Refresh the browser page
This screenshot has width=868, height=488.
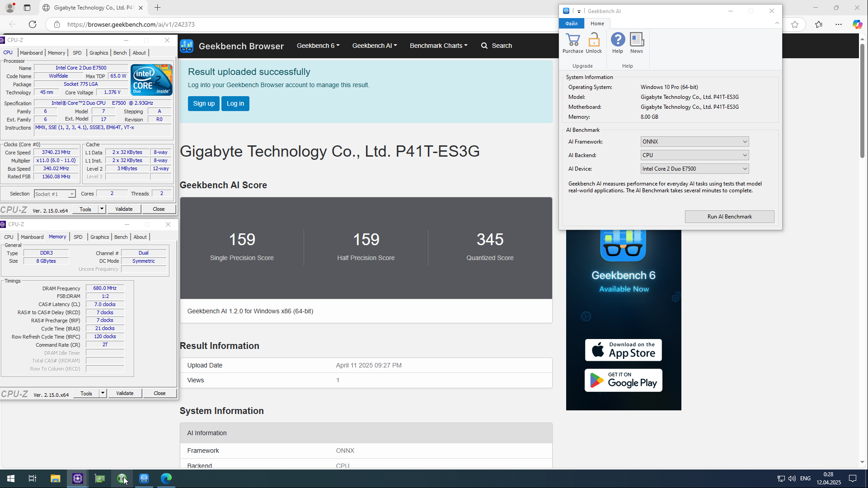pyautogui.click(x=33, y=24)
